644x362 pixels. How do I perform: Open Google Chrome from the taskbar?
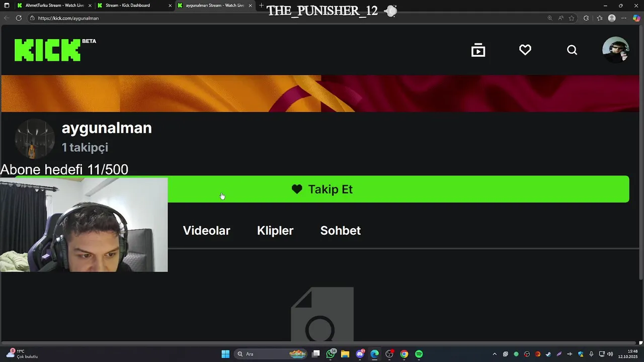point(404,354)
